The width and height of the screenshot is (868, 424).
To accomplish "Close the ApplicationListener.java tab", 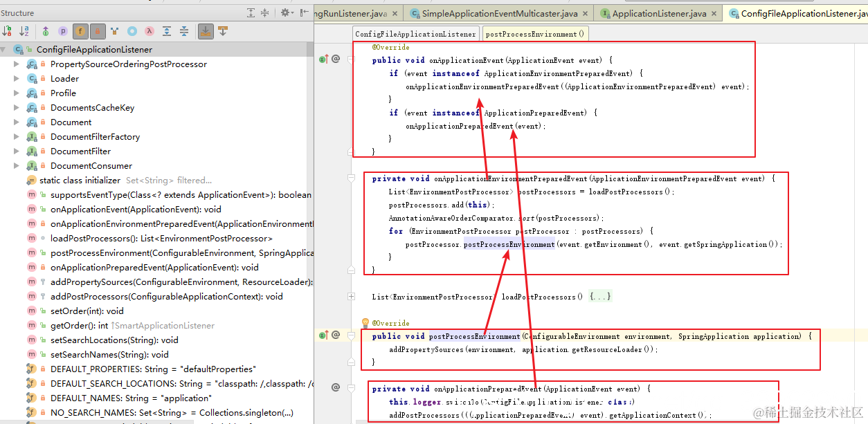I will pyautogui.click(x=714, y=13).
